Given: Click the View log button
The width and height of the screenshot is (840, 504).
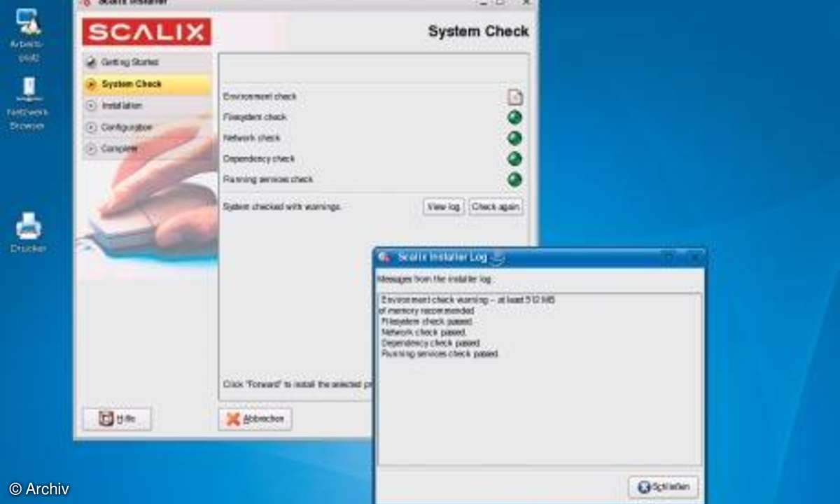Looking at the screenshot, I should click(x=443, y=206).
